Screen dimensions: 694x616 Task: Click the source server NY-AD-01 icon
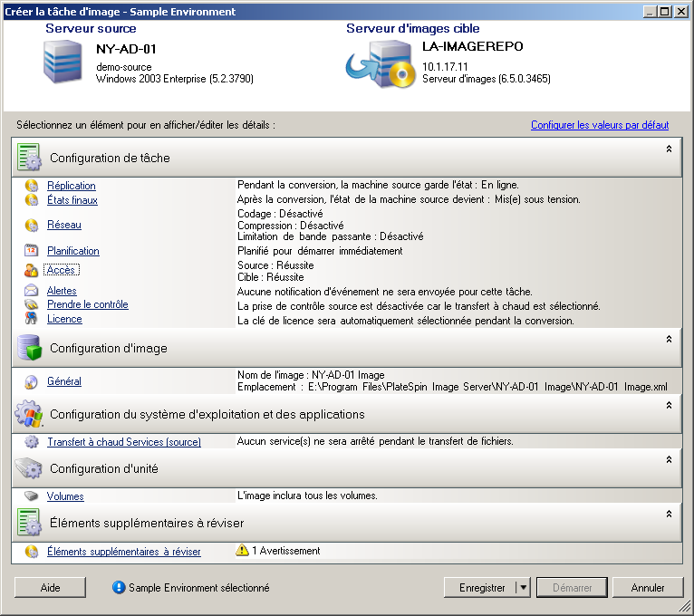click(x=63, y=62)
